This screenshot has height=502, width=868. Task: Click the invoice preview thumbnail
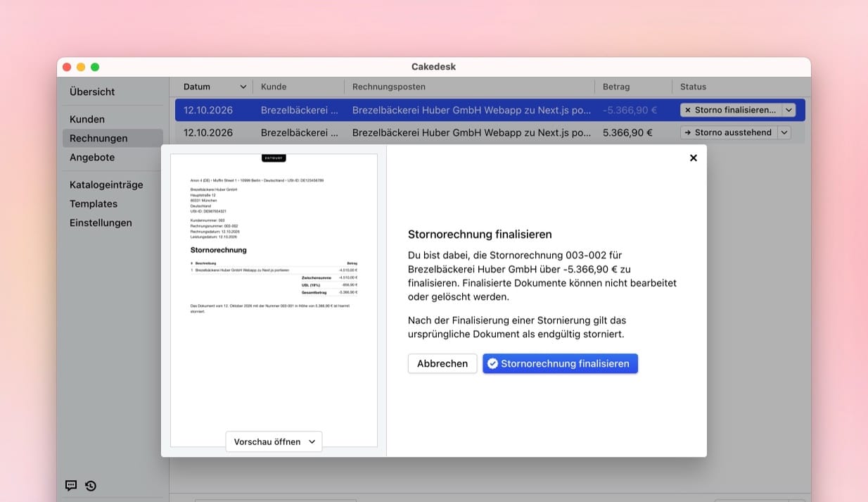tap(274, 300)
